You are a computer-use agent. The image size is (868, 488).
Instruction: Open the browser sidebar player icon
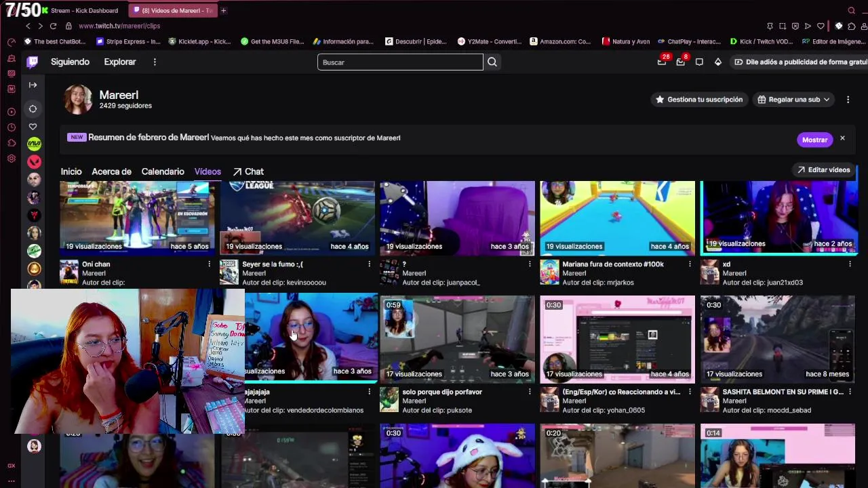[x=11, y=112]
